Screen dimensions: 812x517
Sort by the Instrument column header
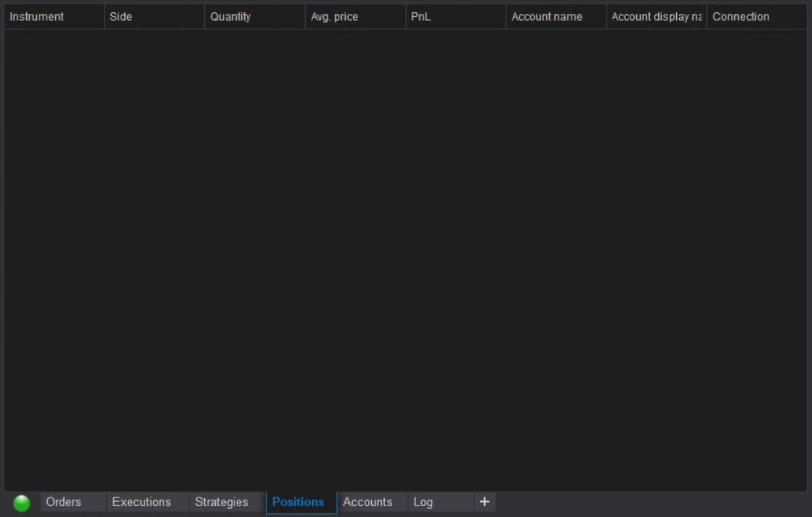point(54,17)
